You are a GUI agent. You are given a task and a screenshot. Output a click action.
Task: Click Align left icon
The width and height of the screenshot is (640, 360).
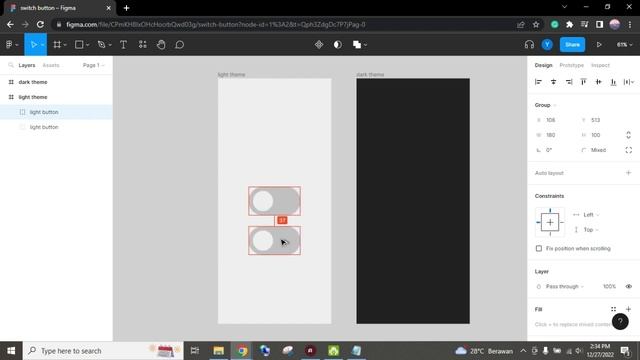pyautogui.click(x=538, y=82)
